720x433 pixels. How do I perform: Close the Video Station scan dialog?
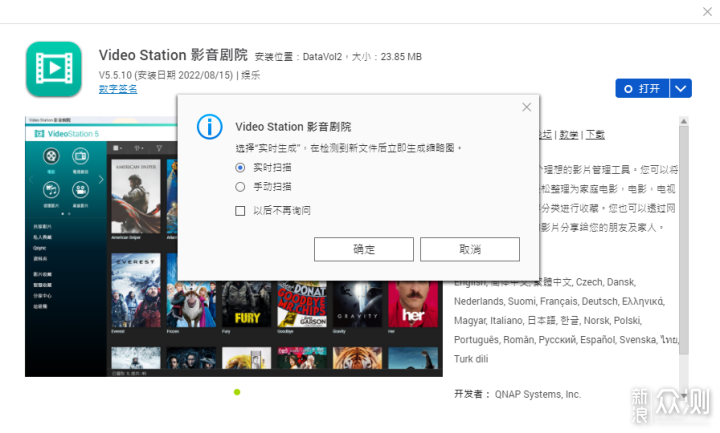coord(527,107)
